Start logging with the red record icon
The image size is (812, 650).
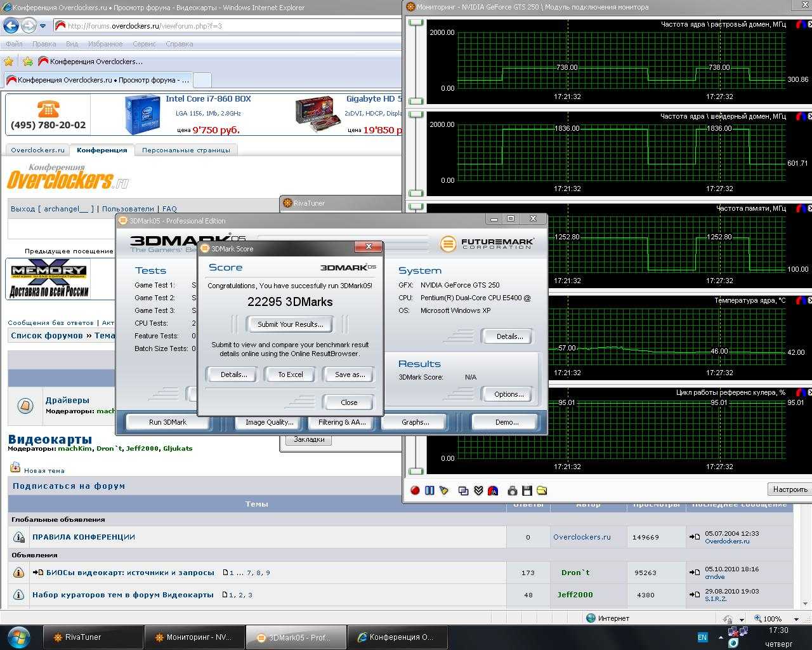coord(415,491)
